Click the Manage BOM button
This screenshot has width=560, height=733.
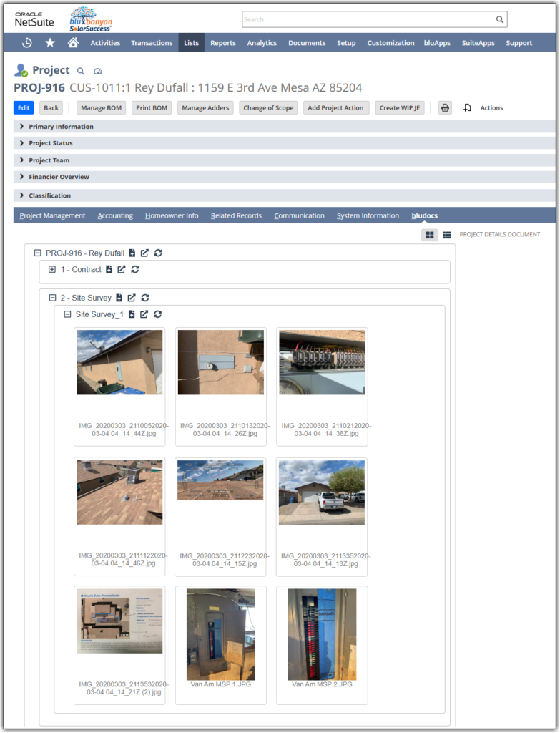102,107
